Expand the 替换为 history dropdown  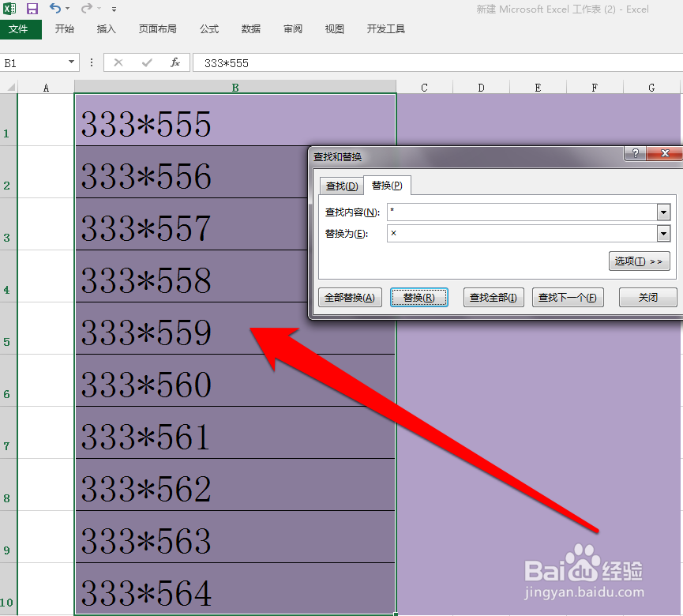pyautogui.click(x=663, y=234)
